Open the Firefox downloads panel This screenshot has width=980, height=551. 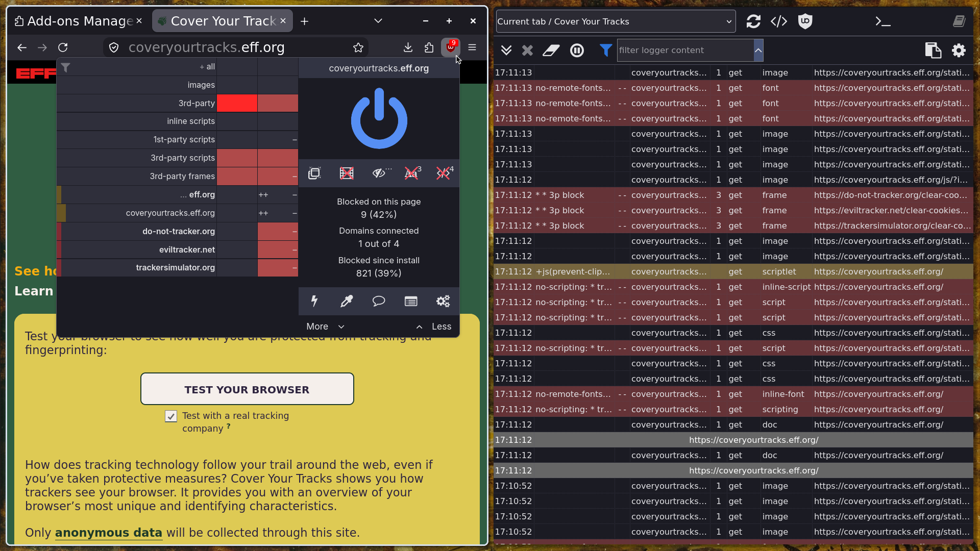pos(408,47)
